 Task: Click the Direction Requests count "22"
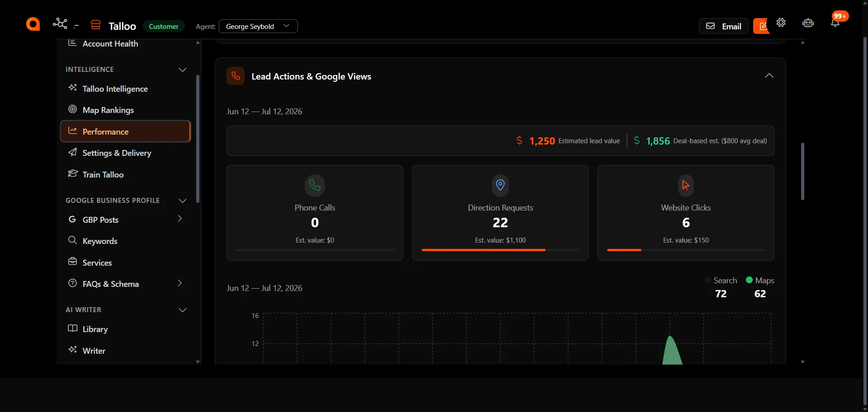pos(500,222)
